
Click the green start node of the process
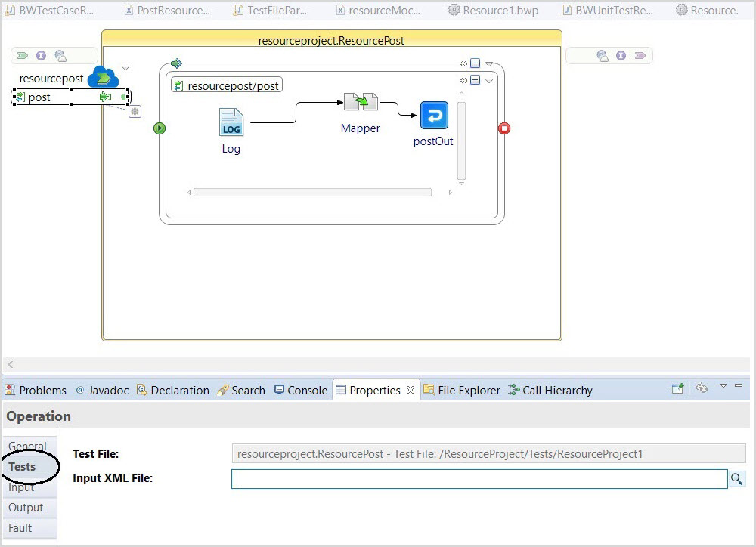tap(160, 128)
